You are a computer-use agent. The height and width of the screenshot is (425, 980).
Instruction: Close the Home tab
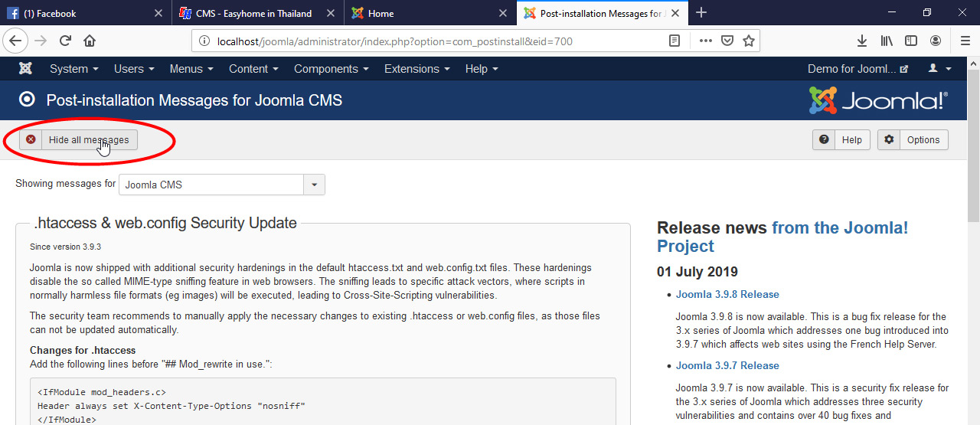(503, 13)
